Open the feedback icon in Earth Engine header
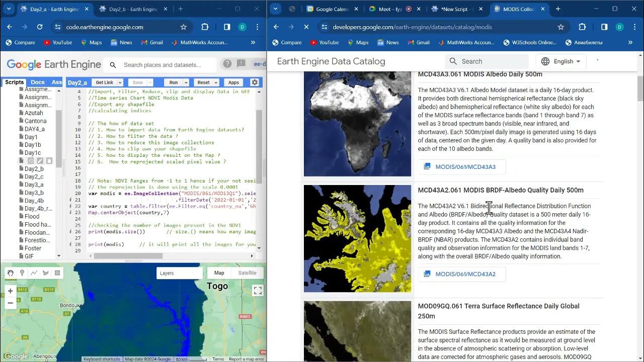This screenshot has height=362, width=644. point(241,64)
